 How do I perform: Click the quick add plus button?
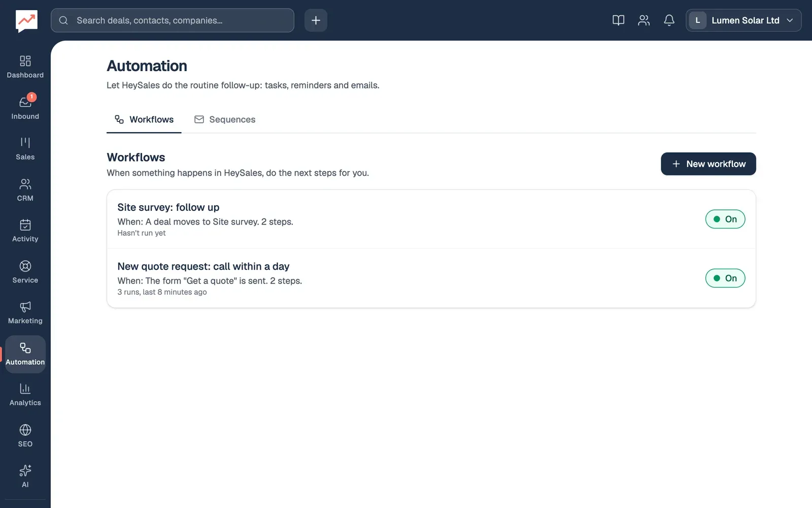[316, 20]
